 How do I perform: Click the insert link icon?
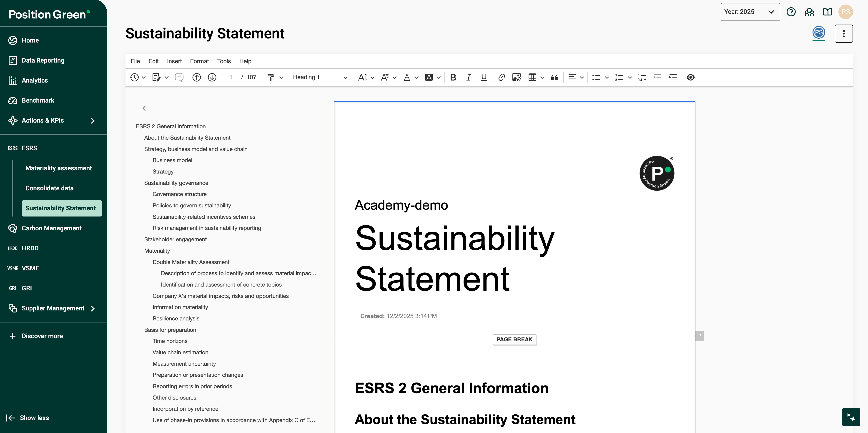coord(501,77)
